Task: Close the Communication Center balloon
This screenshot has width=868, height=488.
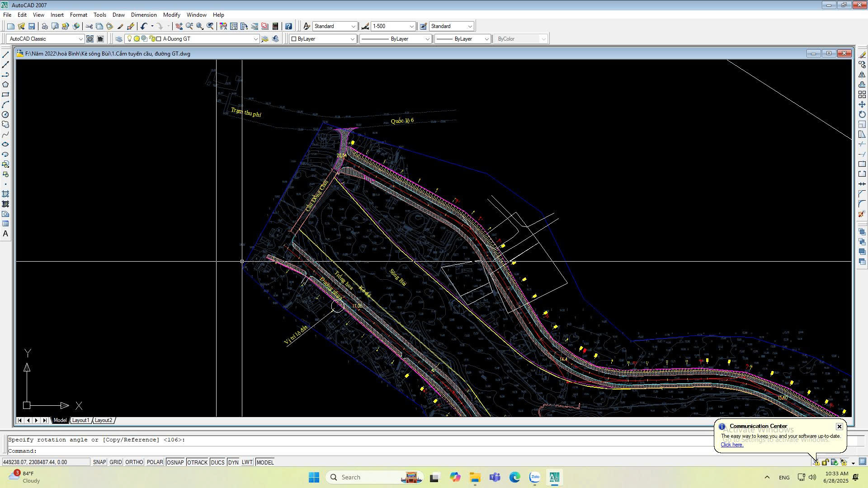Action: tap(839, 427)
